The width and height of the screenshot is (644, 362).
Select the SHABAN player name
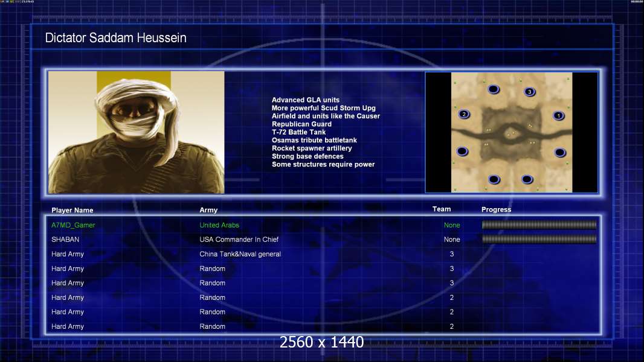(x=65, y=240)
